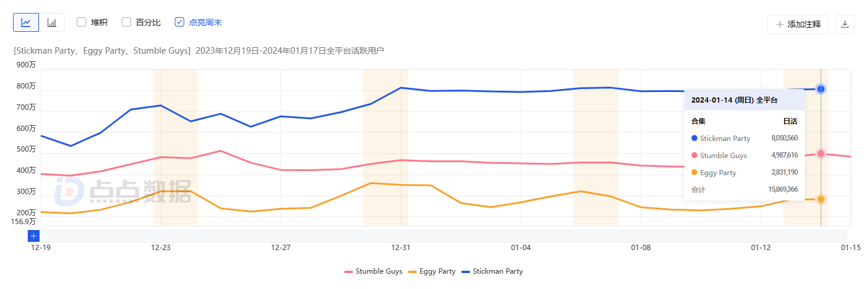Switch to line chart view

(x=26, y=22)
